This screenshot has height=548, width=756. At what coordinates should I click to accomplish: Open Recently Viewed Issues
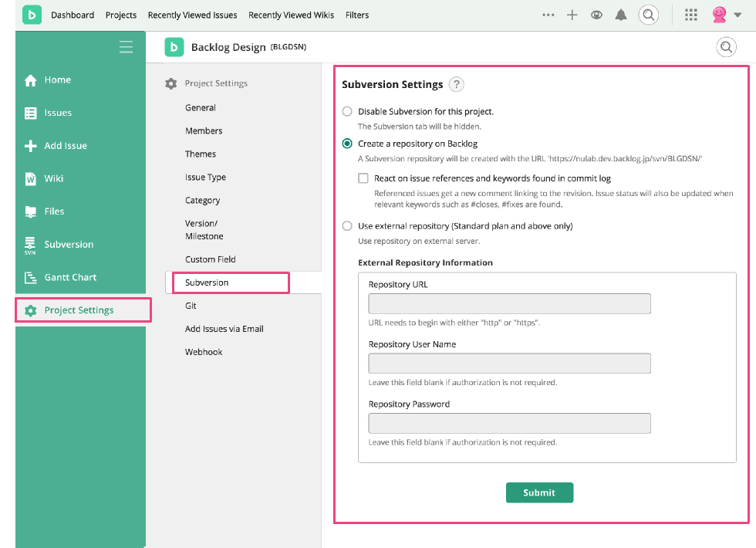click(x=192, y=15)
